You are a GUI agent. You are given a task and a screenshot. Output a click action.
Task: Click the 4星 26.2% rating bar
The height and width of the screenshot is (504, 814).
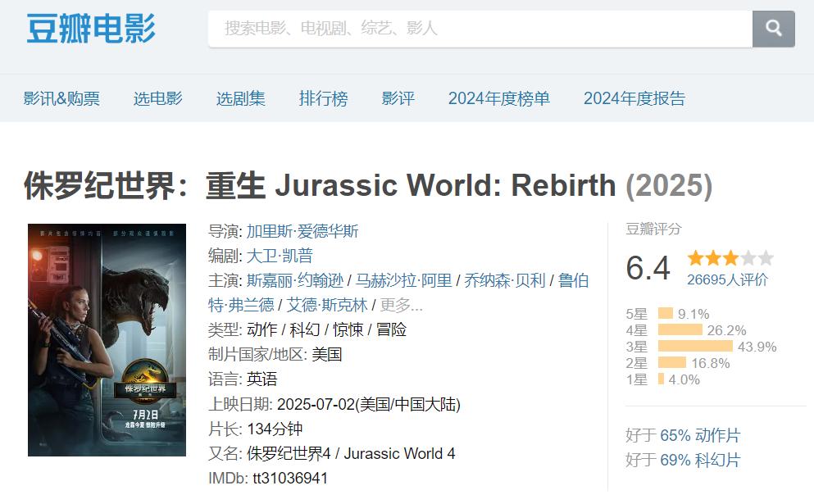(680, 330)
